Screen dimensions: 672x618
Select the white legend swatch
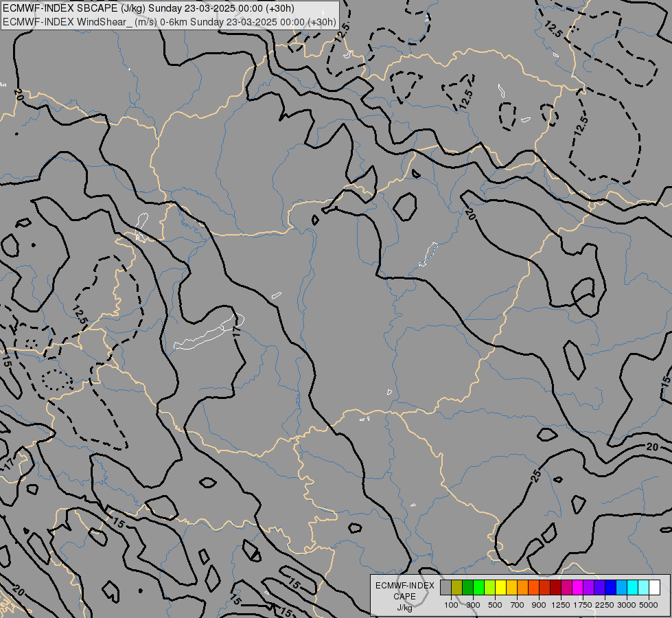coord(654,587)
